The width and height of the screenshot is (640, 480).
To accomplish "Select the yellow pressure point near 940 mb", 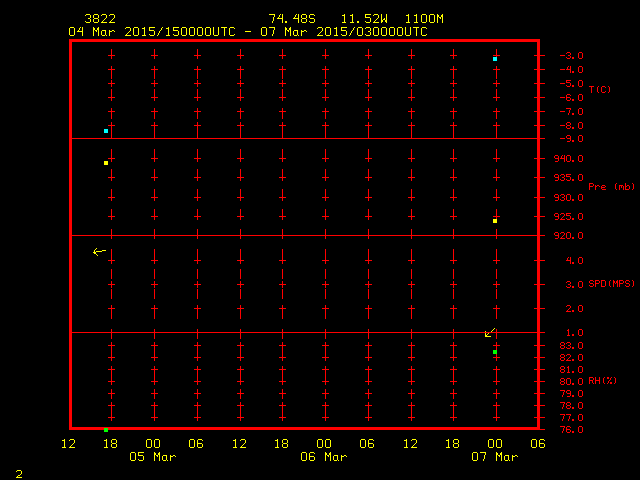I will (x=106, y=163).
